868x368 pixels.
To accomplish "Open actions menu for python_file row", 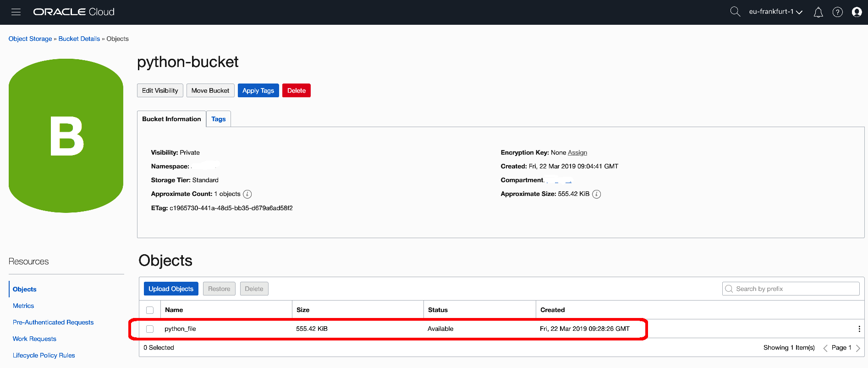I will pos(859,329).
